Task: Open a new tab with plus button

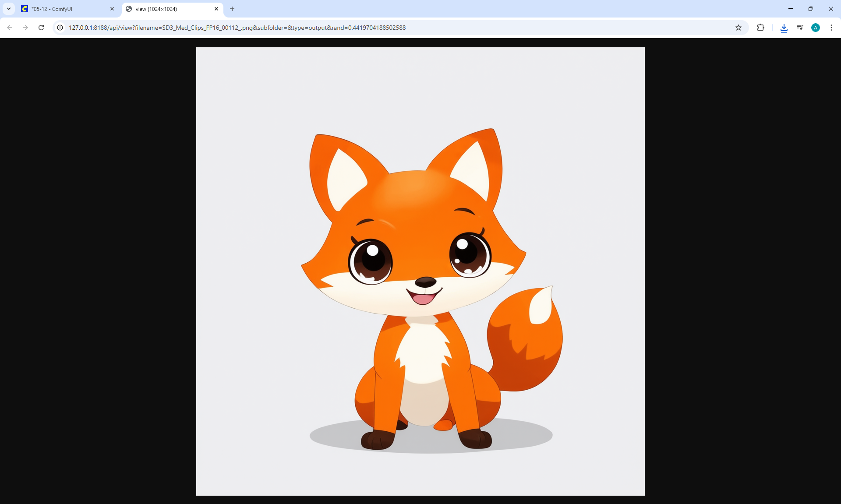Action: [x=232, y=9]
